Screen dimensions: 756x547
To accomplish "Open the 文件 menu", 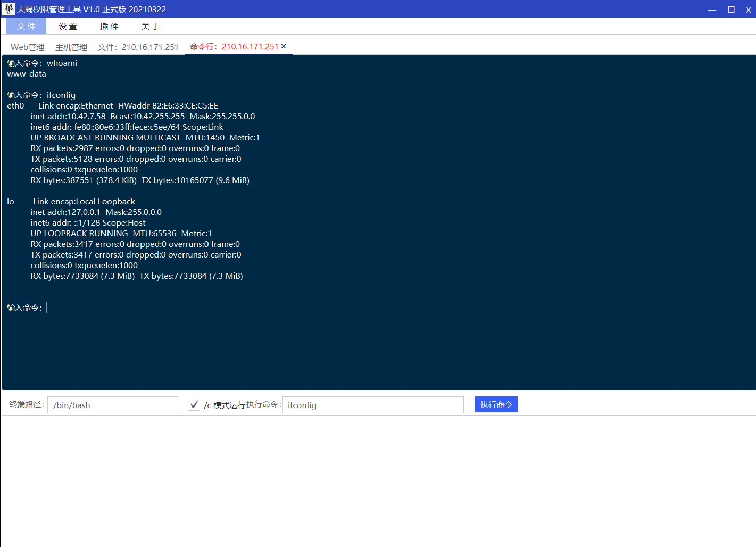I will [x=26, y=26].
